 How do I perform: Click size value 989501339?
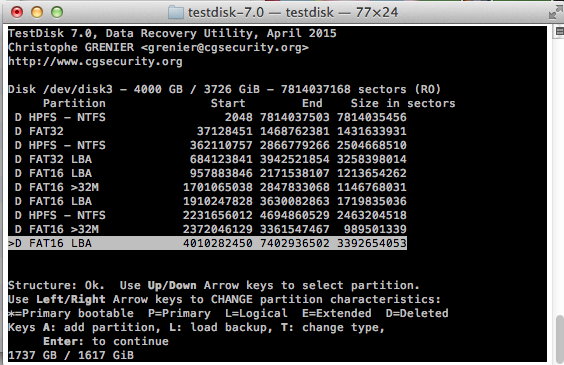(x=375, y=229)
